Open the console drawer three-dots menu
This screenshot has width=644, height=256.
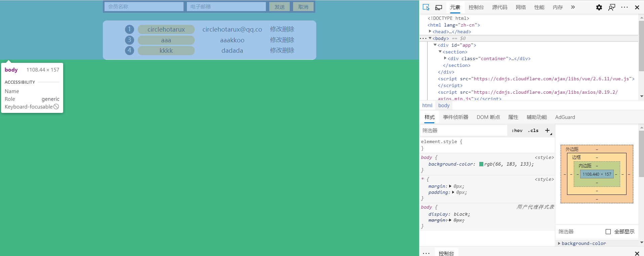coord(426,253)
